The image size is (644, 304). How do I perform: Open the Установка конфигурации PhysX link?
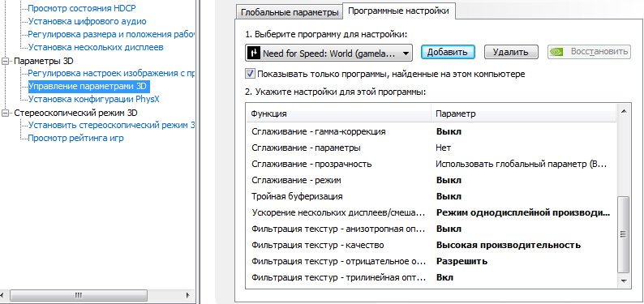tap(93, 99)
